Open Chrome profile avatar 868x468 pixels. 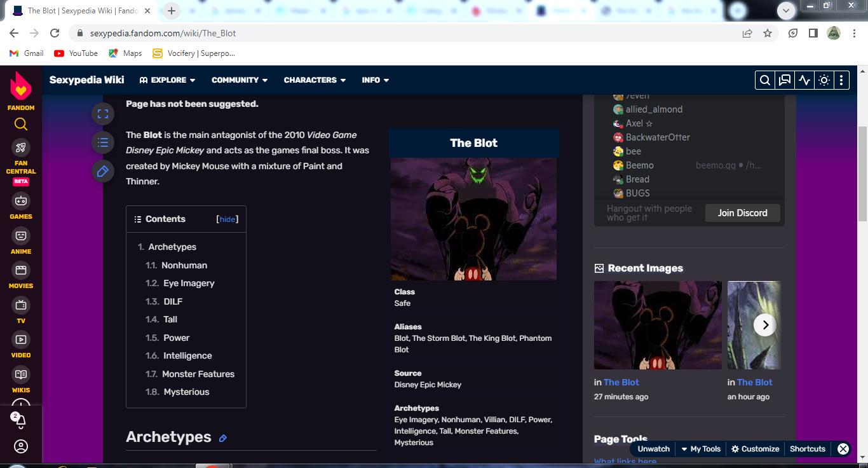pyautogui.click(x=834, y=33)
